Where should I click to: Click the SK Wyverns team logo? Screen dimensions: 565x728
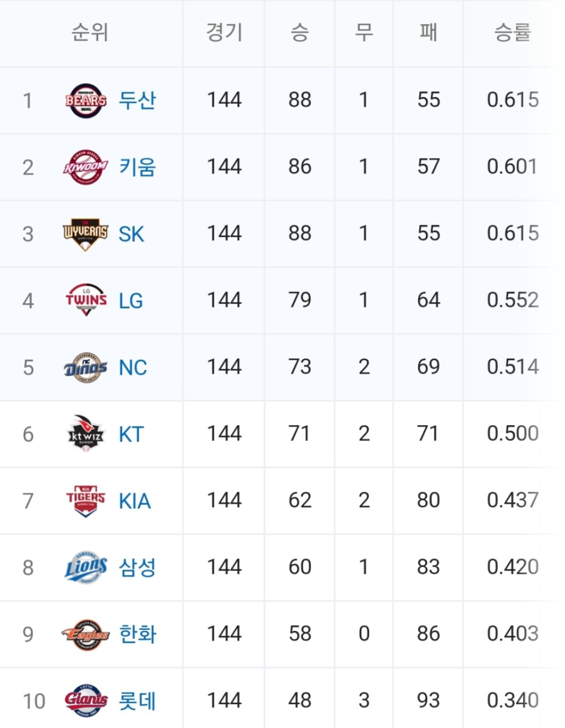[x=85, y=234]
